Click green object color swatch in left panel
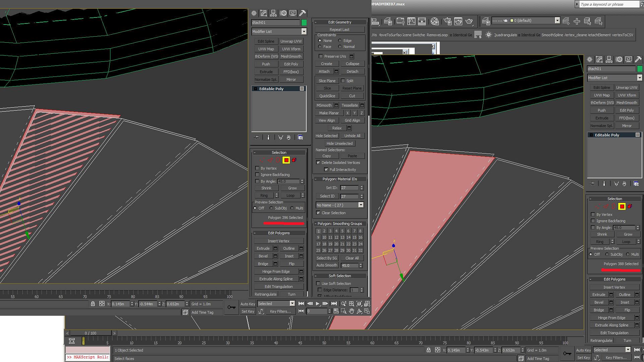The image size is (644, 362). [304, 22]
